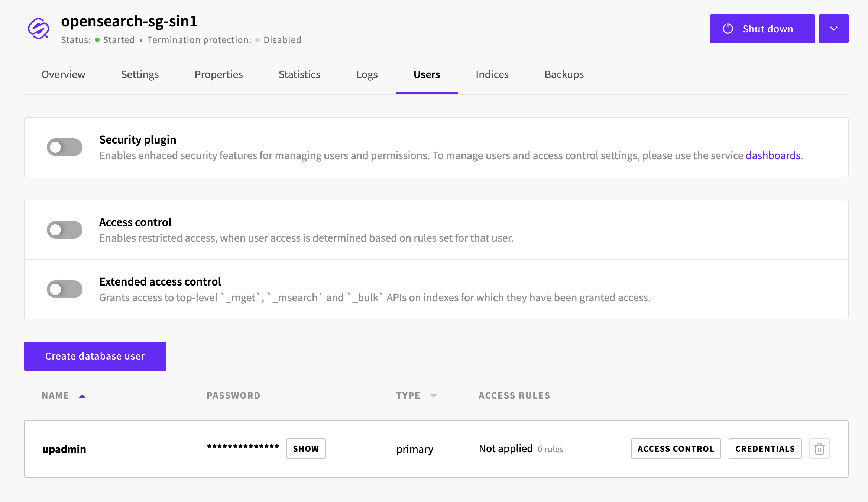The image size is (868, 502).
Task: Click the masked password asterisks
Action: pos(243,448)
